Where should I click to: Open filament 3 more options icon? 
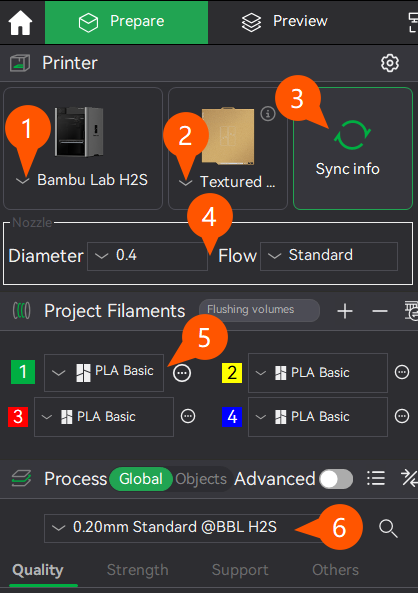tap(188, 416)
